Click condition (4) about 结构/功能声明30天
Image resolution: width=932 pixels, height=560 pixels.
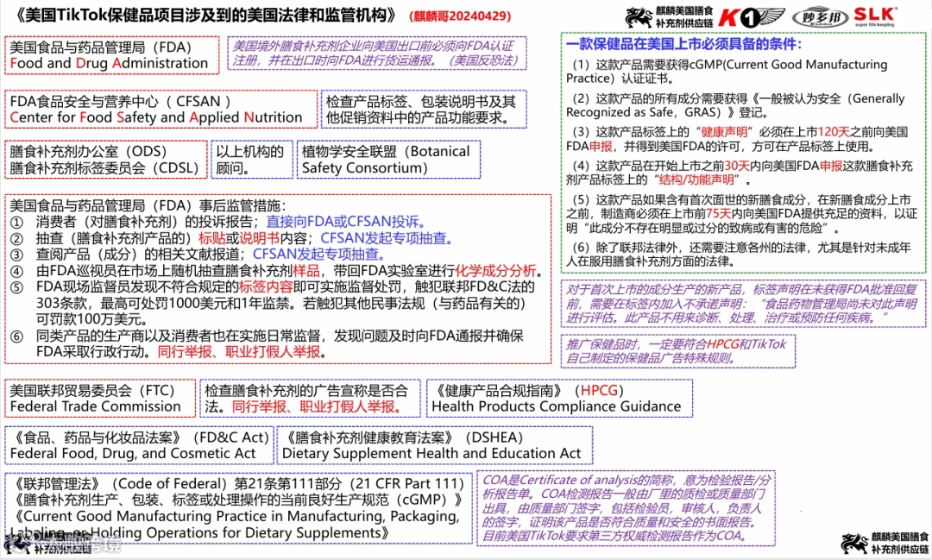point(739,173)
